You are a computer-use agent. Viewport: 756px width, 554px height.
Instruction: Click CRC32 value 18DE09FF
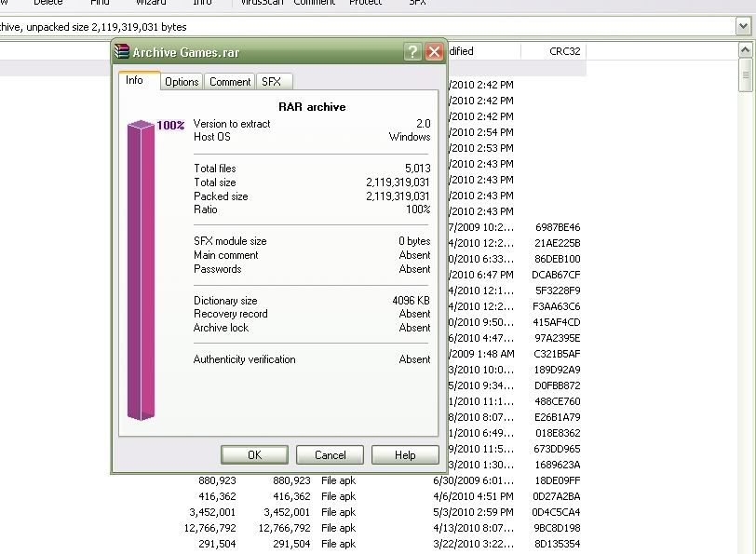(557, 480)
